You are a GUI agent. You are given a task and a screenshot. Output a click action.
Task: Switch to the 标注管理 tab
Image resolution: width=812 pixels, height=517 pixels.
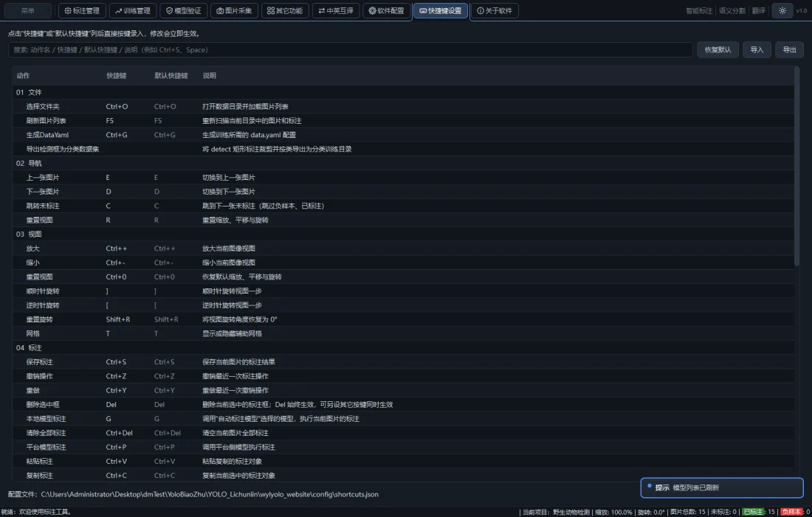[x=83, y=10]
